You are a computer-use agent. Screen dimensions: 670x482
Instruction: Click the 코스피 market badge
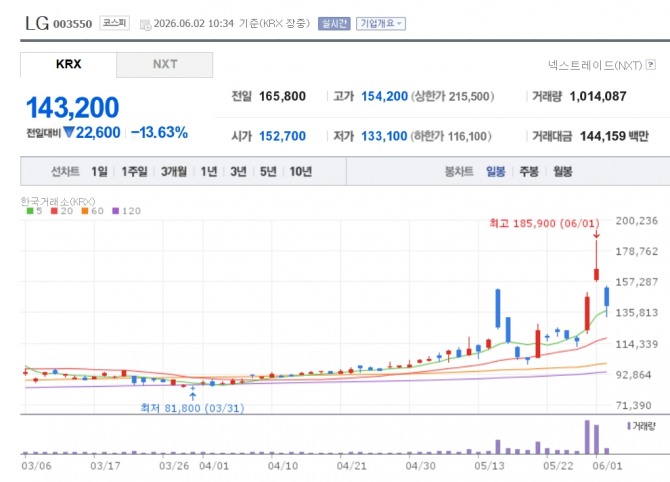point(115,23)
